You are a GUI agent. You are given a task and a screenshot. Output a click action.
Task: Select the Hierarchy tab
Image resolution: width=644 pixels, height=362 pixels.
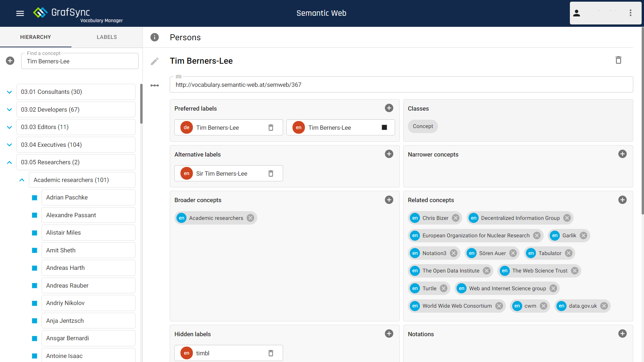pos(36,37)
